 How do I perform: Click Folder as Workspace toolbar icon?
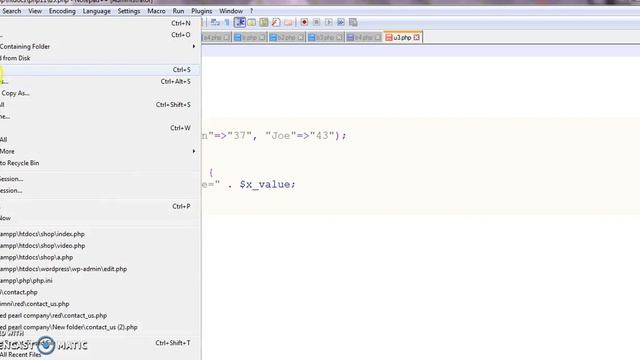(288, 22)
